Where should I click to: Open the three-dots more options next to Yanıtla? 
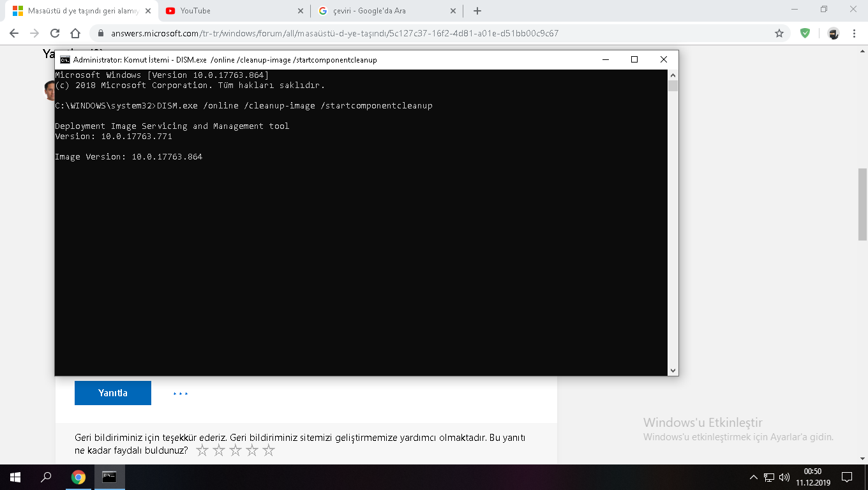(181, 394)
